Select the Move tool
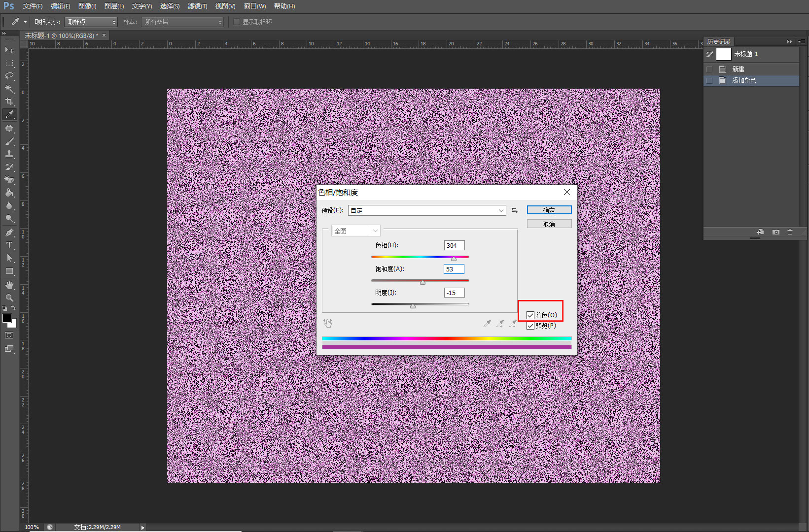The image size is (809, 532). (9, 50)
